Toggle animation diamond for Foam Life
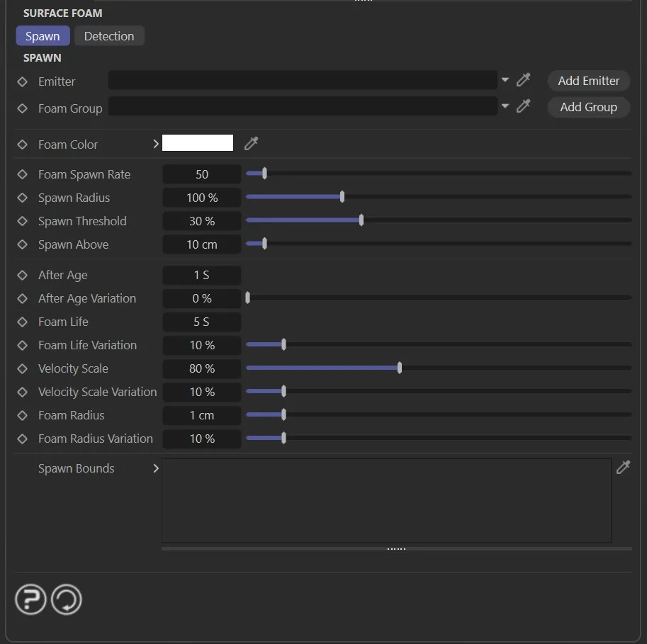647x644 pixels. coord(23,322)
